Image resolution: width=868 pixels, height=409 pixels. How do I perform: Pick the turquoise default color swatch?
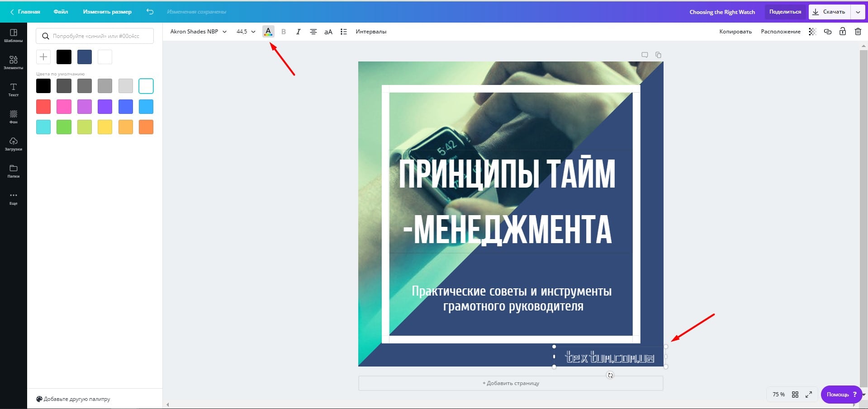(43, 127)
